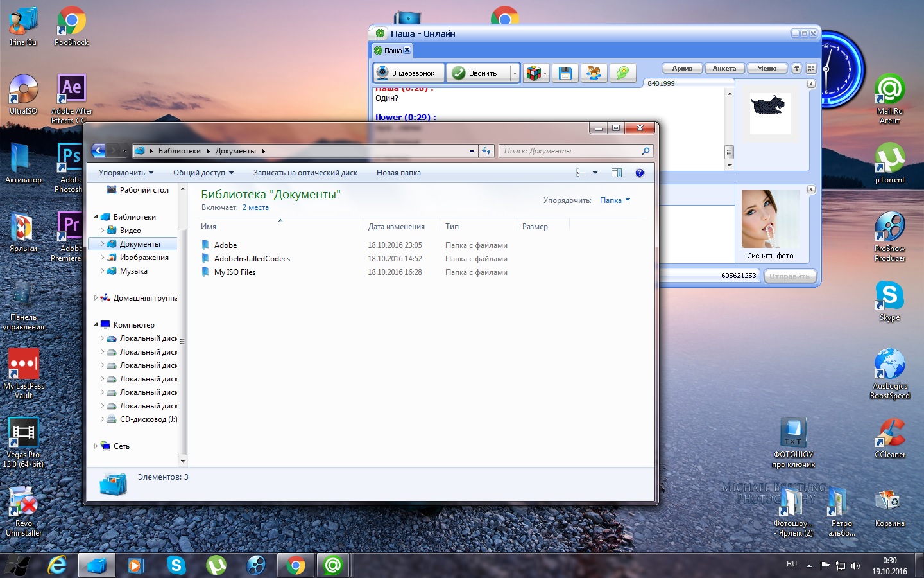Collapse the Библиотеки tree node
This screenshot has width=924, height=578.
pos(96,217)
